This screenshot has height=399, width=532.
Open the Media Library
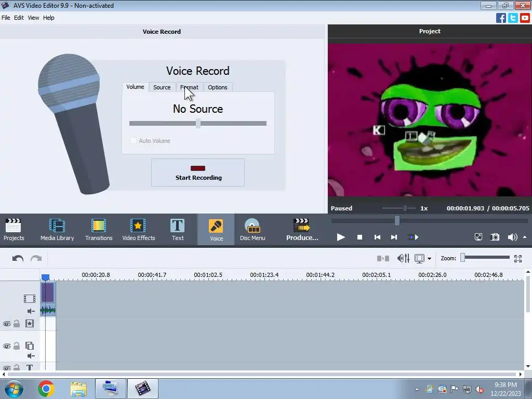tap(57, 229)
